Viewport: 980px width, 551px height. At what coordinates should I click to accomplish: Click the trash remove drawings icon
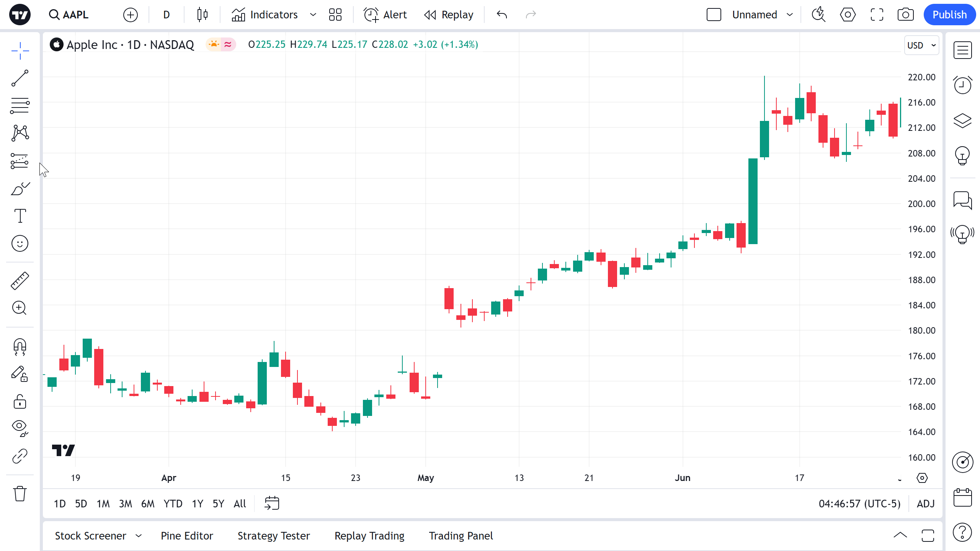point(20,494)
